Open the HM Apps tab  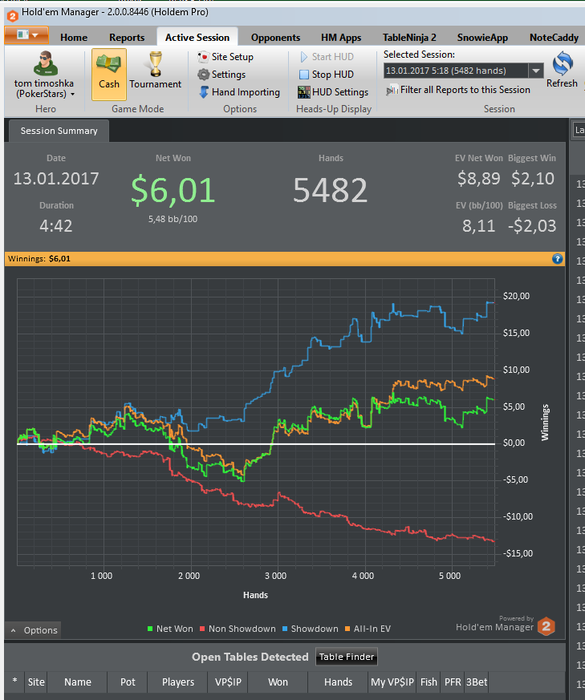(341, 38)
